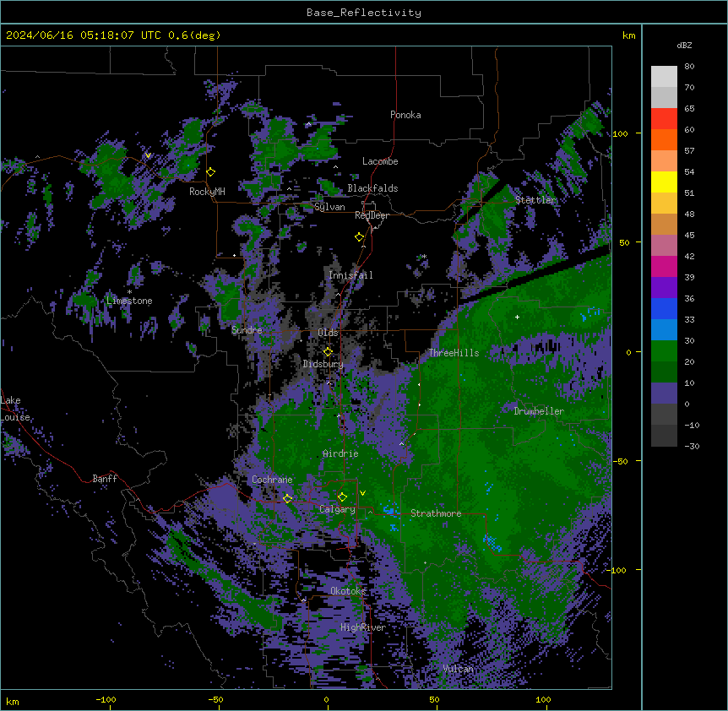This screenshot has width=728, height=711.
Task: Click the yellow station marker near RockyMH
Action: pos(211,172)
